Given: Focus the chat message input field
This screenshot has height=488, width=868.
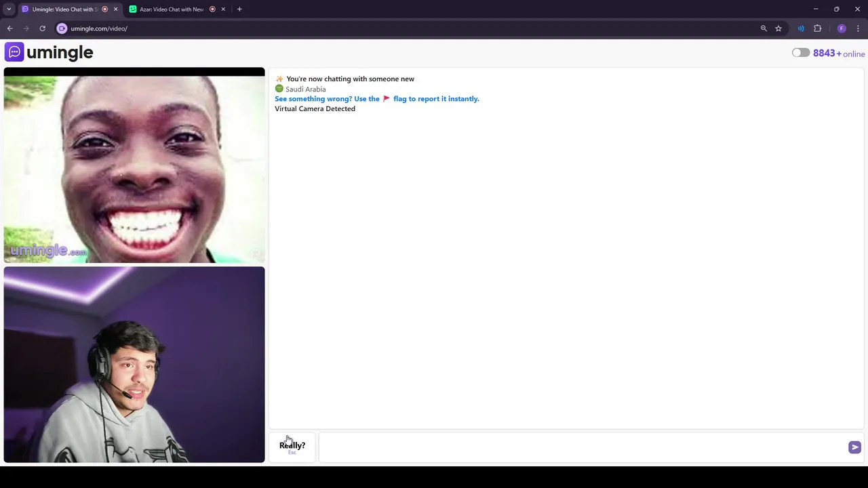Looking at the screenshot, I should (582, 447).
